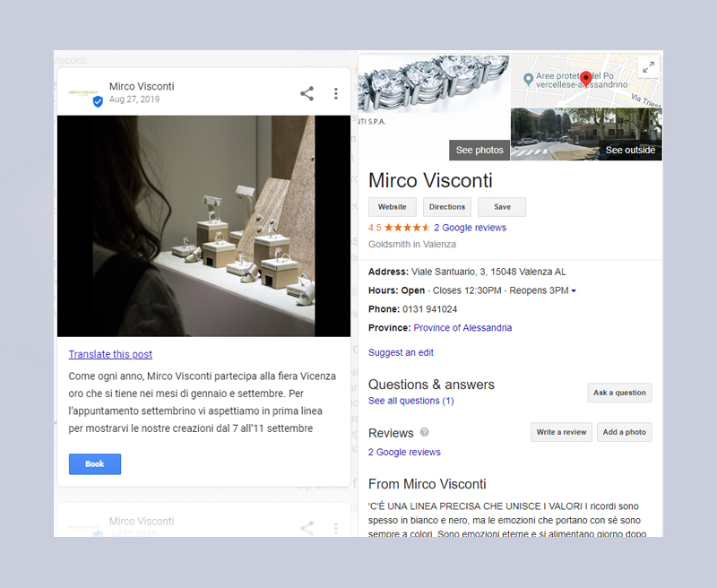Add a photo to the listing

pyautogui.click(x=624, y=432)
